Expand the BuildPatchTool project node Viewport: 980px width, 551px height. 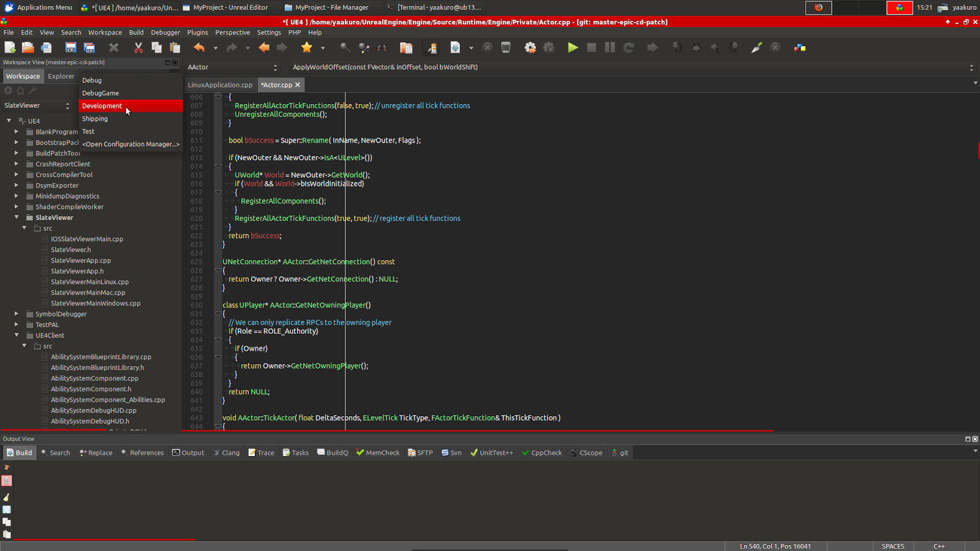pos(16,153)
